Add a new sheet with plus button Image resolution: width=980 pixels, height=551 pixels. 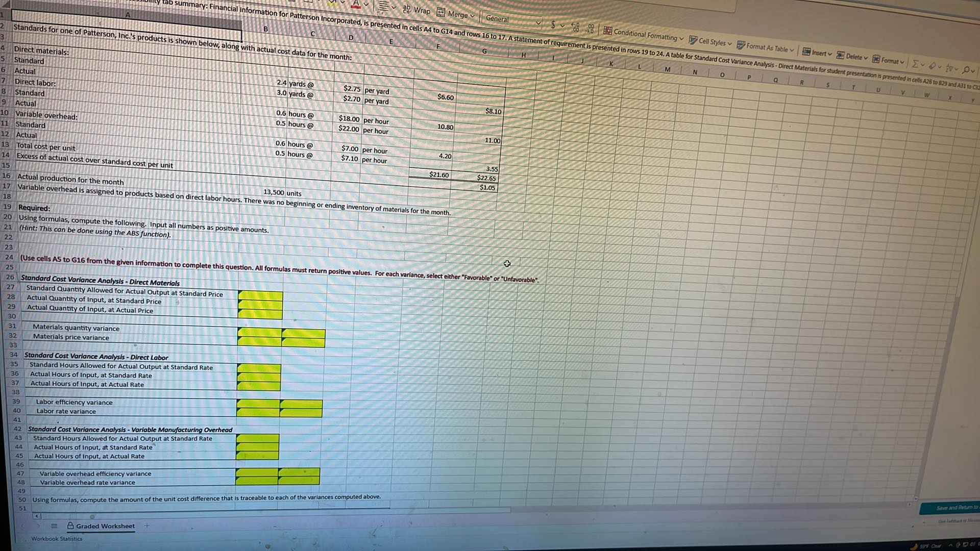146,525
